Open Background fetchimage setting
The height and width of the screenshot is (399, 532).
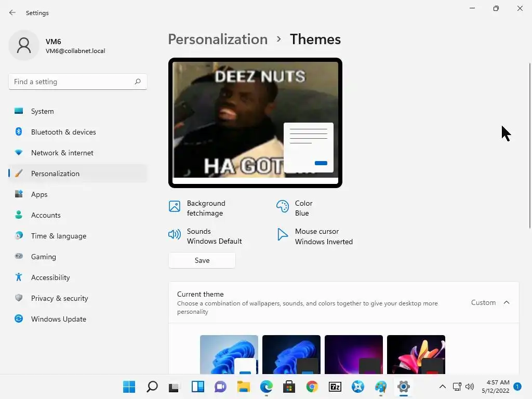pos(197,208)
